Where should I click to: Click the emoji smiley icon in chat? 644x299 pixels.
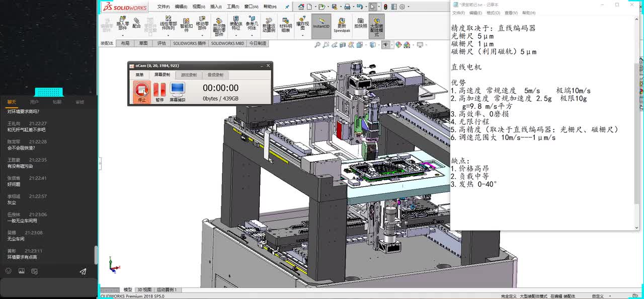pos(8,271)
